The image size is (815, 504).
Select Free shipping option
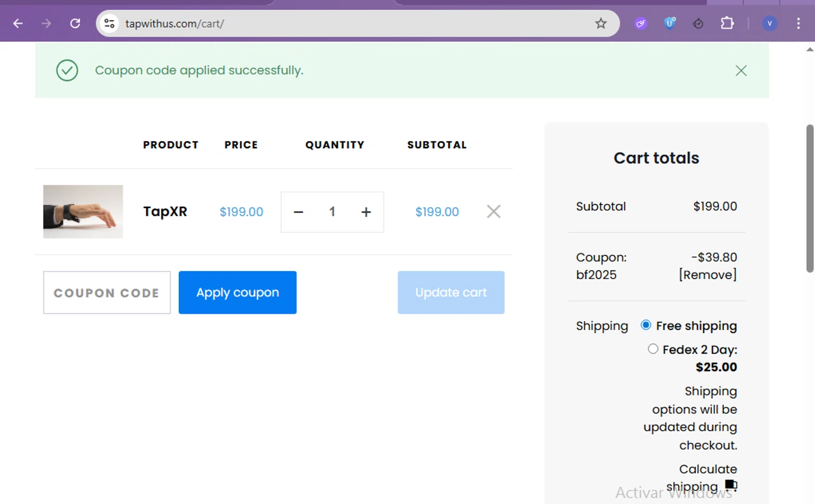tap(645, 325)
